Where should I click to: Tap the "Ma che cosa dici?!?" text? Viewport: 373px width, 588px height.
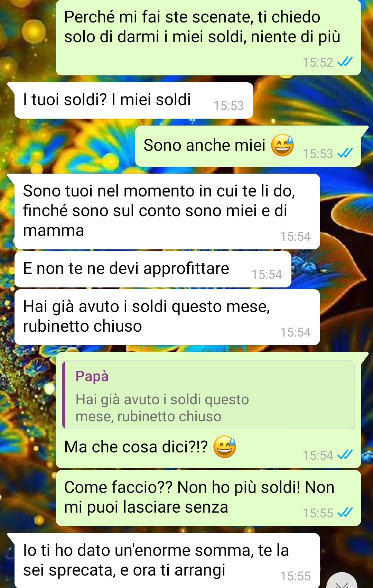click(136, 447)
